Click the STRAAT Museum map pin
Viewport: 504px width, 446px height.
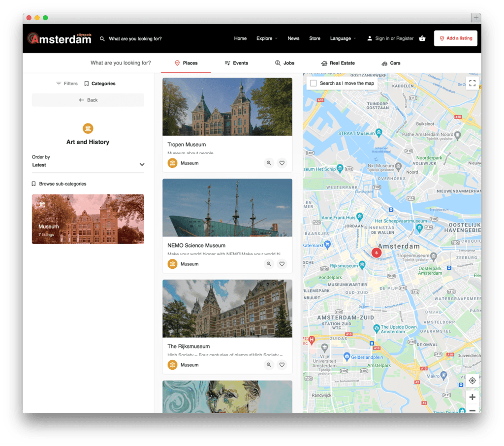[x=379, y=132]
